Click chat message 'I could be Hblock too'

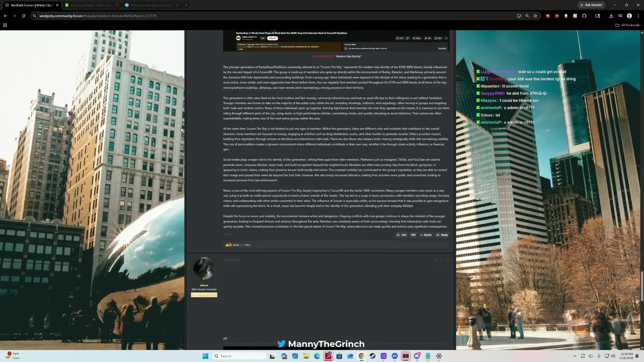click(519, 101)
